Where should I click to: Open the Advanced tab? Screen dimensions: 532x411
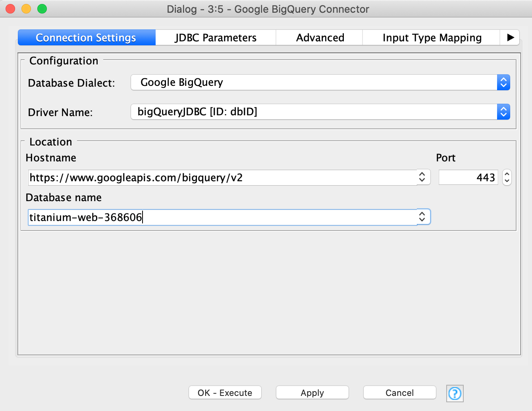[320, 37]
